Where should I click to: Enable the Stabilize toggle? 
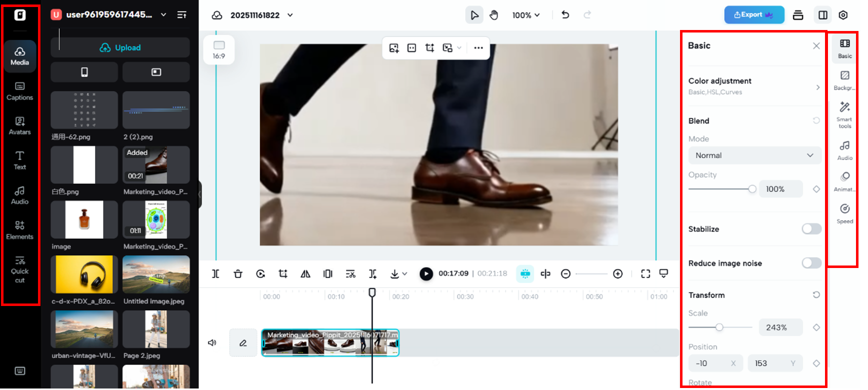click(x=811, y=229)
